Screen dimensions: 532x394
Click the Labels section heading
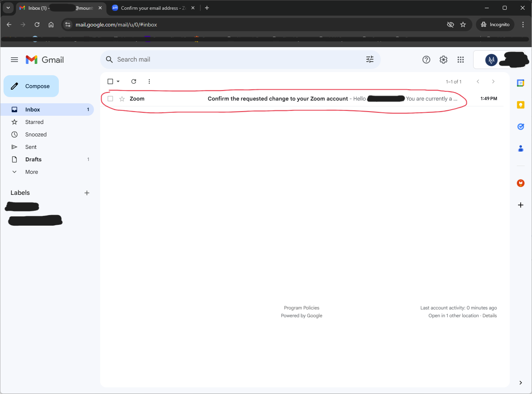tap(20, 193)
